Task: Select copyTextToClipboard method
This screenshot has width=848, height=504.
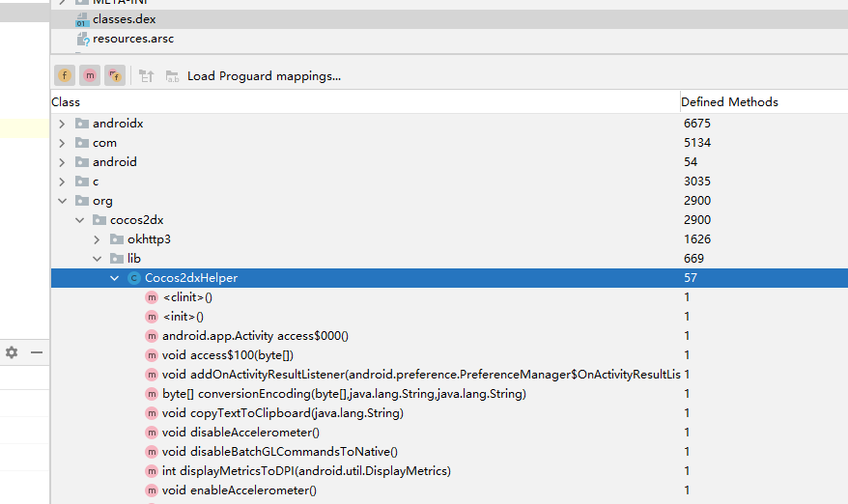Action: point(283,413)
